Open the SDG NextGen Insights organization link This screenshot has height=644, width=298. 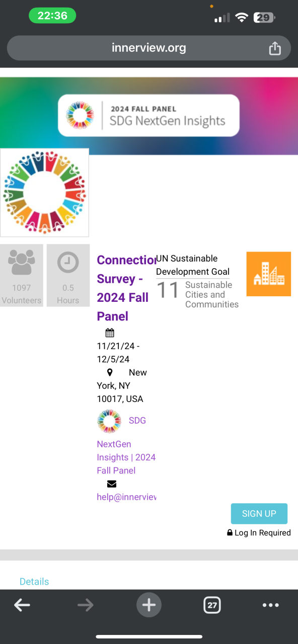tap(126, 445)
